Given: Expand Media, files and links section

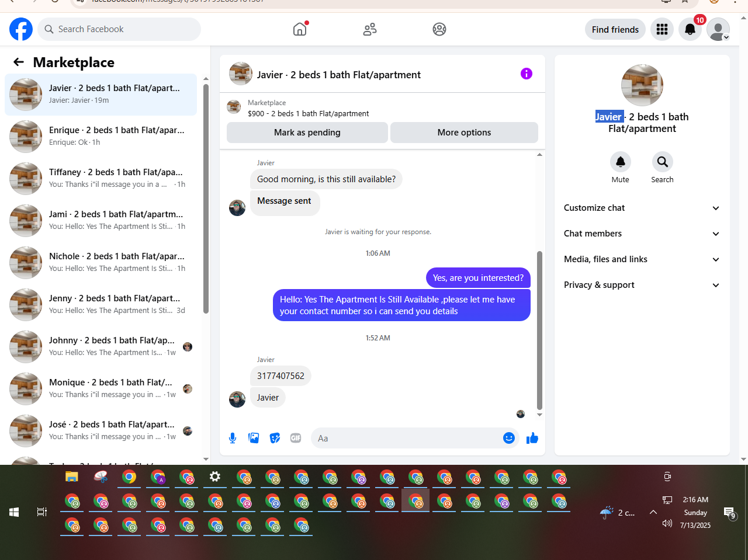Looking at the screenshot, I should pos(642,259).
